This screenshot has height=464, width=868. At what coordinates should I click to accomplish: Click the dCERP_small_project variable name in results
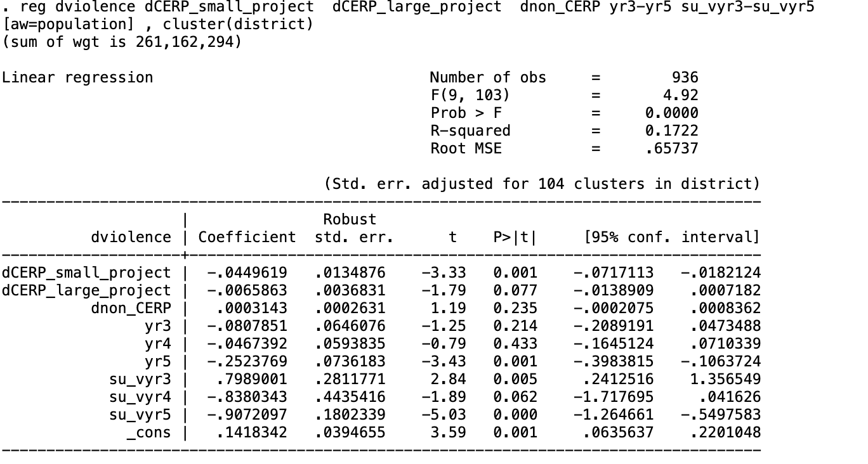point(86,273)
